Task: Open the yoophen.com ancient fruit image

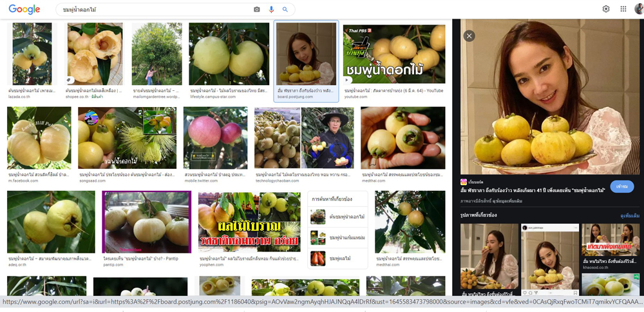Action: (249, 222)
